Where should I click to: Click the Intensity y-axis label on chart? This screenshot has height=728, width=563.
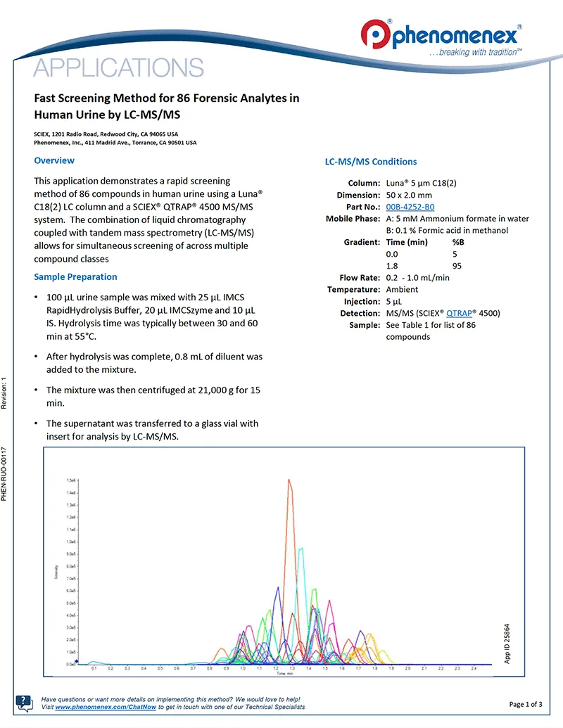(56, 573)
